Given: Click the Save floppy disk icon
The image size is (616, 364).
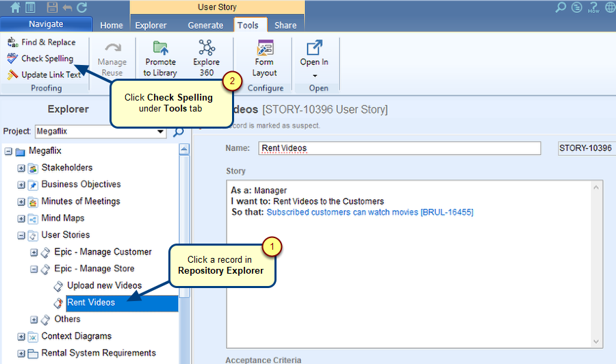Looking at the screenshot, I should (52, 8).
